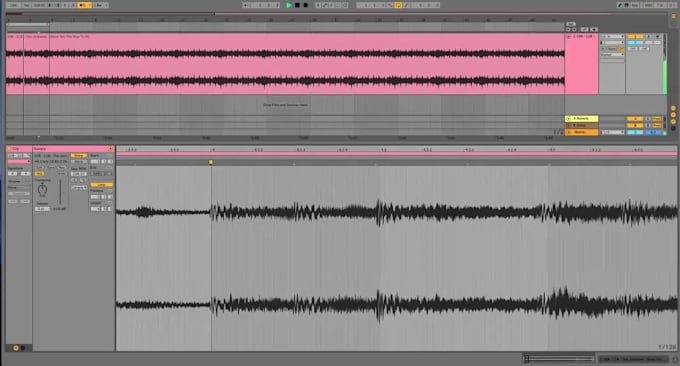This screenshot has height=366, width=680.
Task: Reverse the sample with the Rev button
Action: pos(62,167)
